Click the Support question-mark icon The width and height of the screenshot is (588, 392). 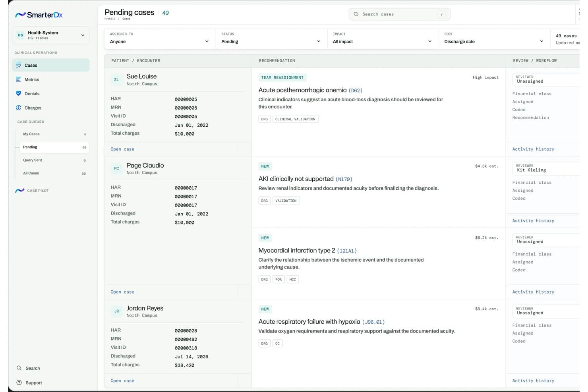click(x=19, y=382)
